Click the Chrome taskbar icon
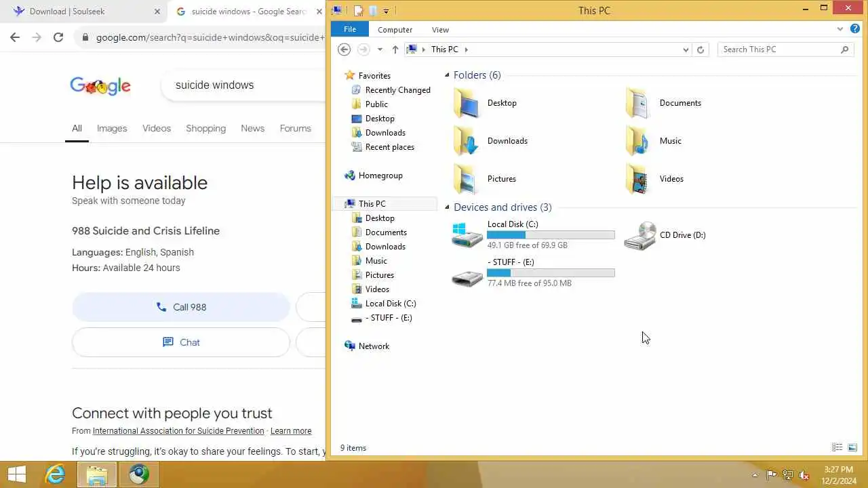 pyautogui.click(x=139, y=474)
